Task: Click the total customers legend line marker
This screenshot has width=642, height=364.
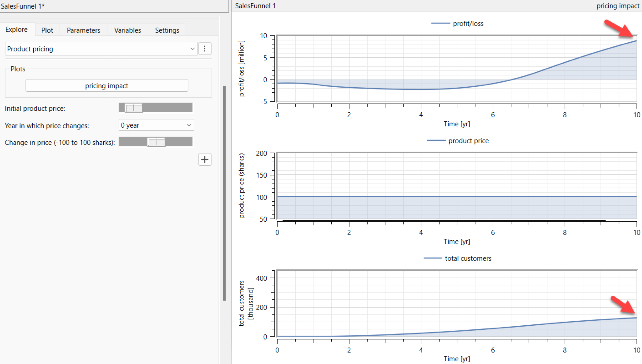Action: [433, 258]
